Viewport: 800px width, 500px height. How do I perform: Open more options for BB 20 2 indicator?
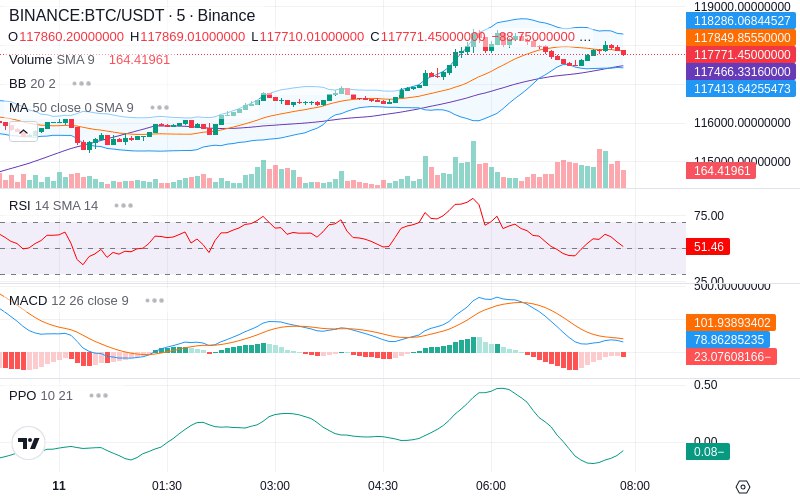pyautogui.click(x=82, y=84)
